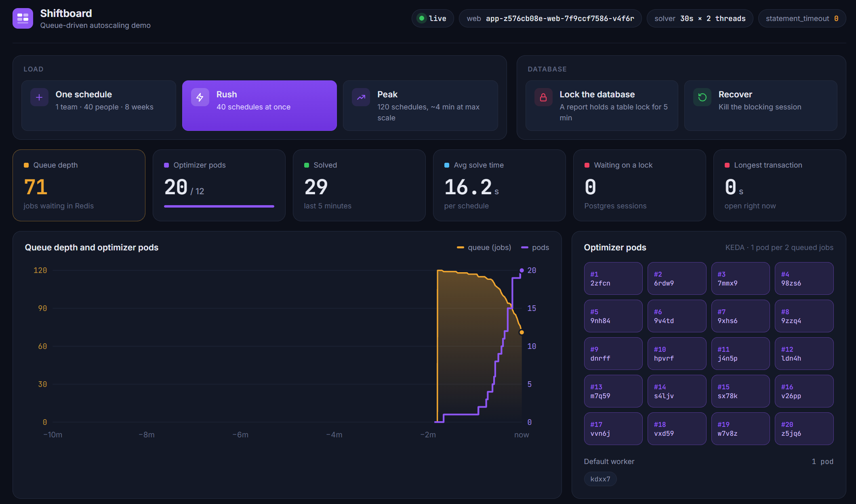Select the Lock the database action
Image resolution: width=856 pixels, height=504 pixels.
click(x=602, y=105)
